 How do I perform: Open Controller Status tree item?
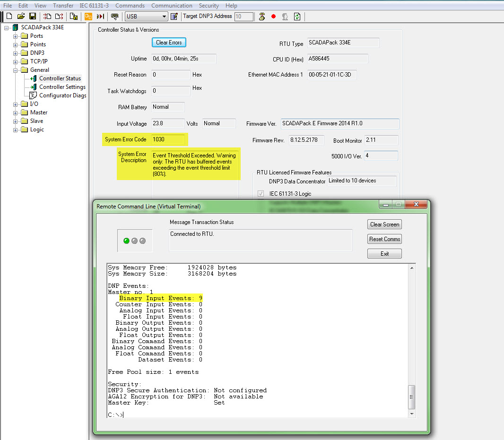(x=60, y=78)
